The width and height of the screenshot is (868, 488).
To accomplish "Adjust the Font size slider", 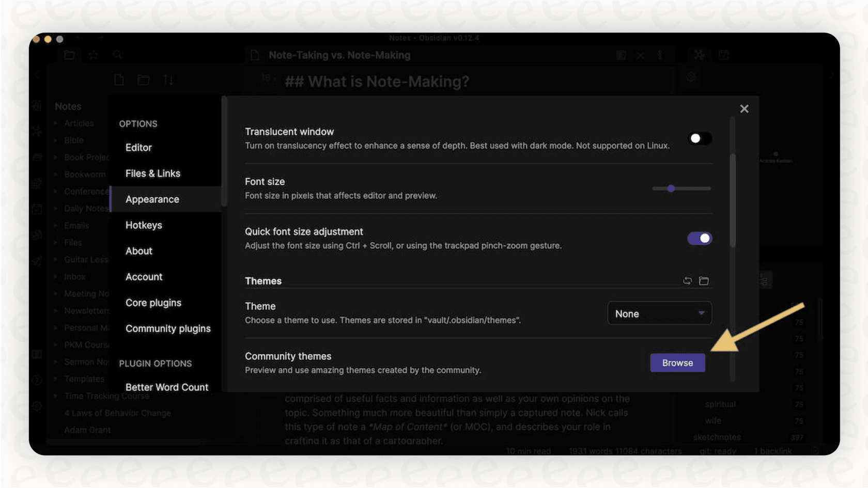I will [671, 188].
